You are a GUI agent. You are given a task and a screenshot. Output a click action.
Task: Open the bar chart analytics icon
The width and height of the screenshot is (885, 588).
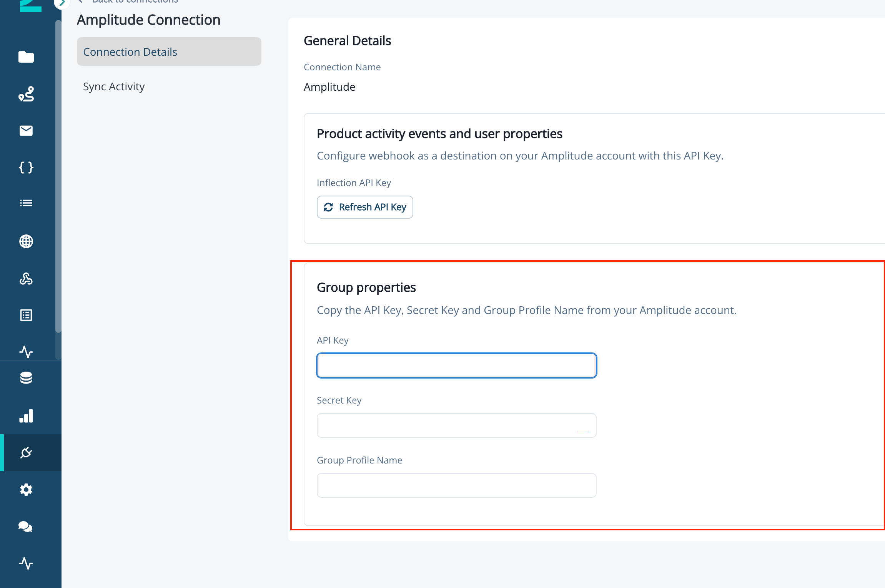pos(26,416)
